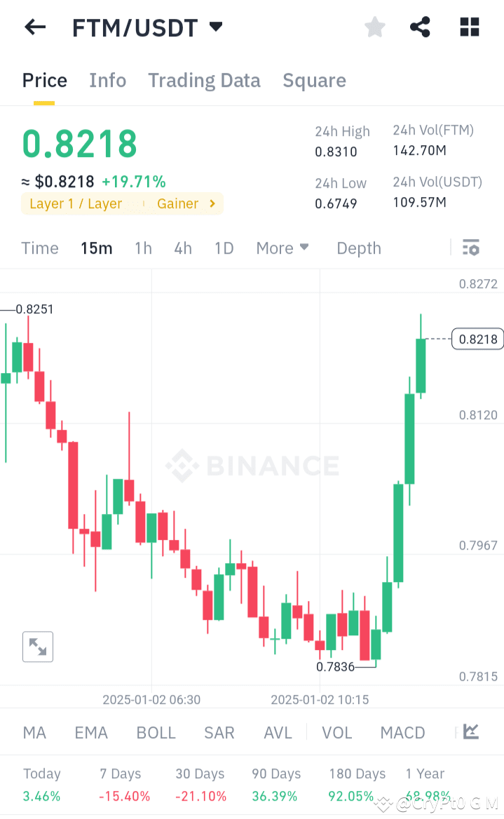The height and width of the screenshot is (819, 504).
Task: Expand chart to fullscreen mode
Action: coord(38,647)
